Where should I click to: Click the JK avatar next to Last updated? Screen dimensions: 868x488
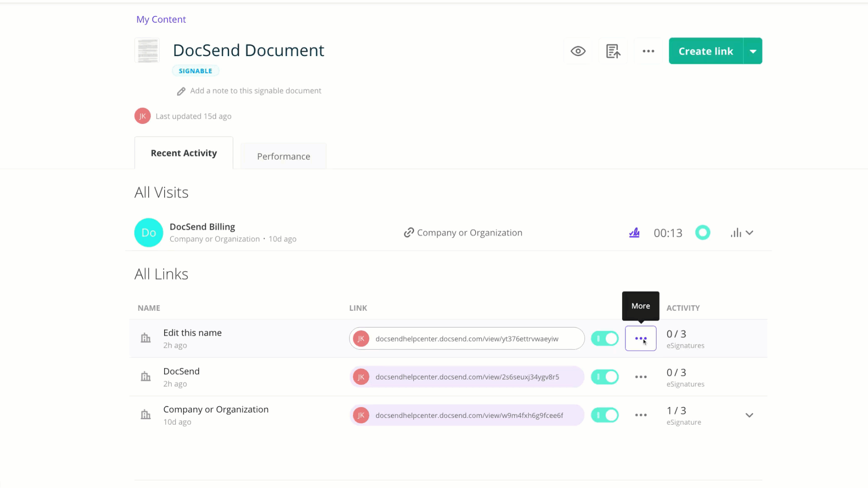(142, 116)
